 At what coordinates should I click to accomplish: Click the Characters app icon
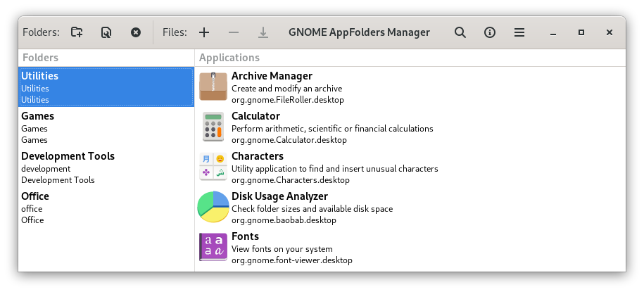pos(213,167)
